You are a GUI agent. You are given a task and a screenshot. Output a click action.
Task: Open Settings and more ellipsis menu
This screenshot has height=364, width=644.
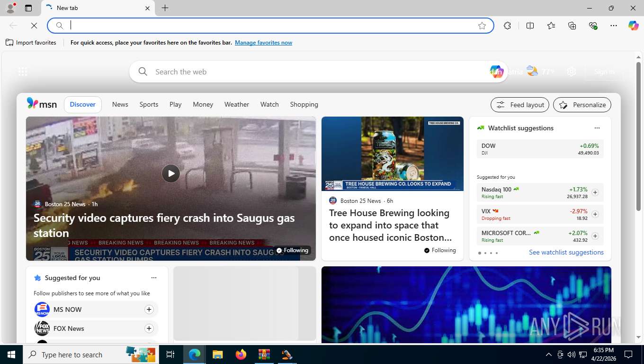(614, 26)
